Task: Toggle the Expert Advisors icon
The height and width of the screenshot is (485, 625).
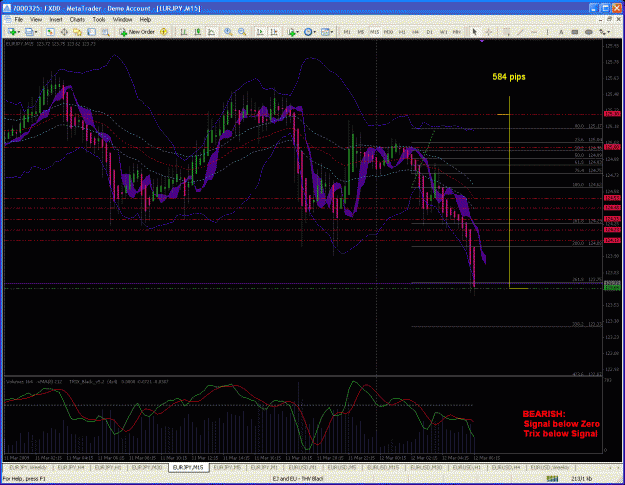Action: [163, 32]
